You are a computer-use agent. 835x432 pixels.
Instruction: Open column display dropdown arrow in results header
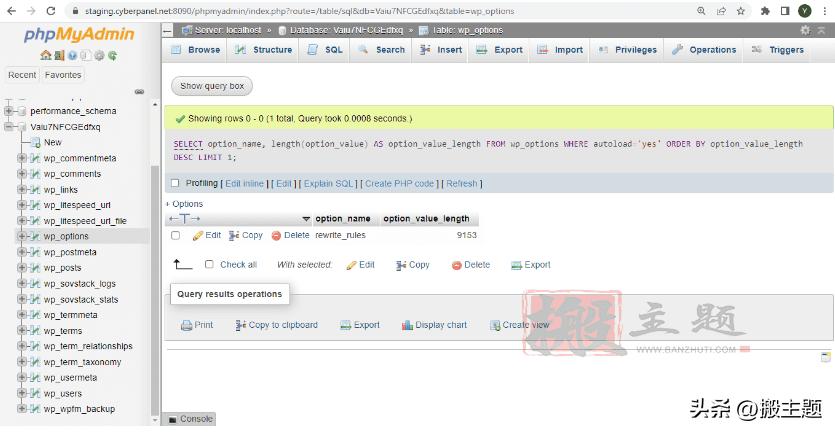pyautogui.click(x=306, y=219)
